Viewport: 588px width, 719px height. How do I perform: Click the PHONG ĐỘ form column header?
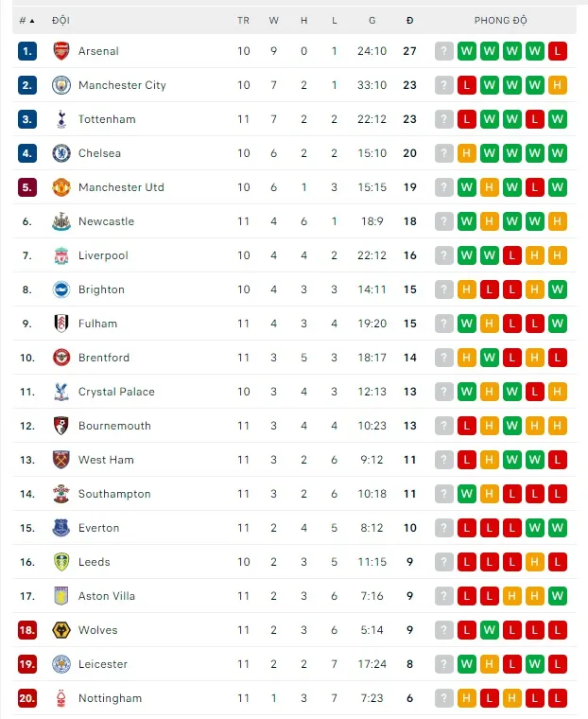501,20
